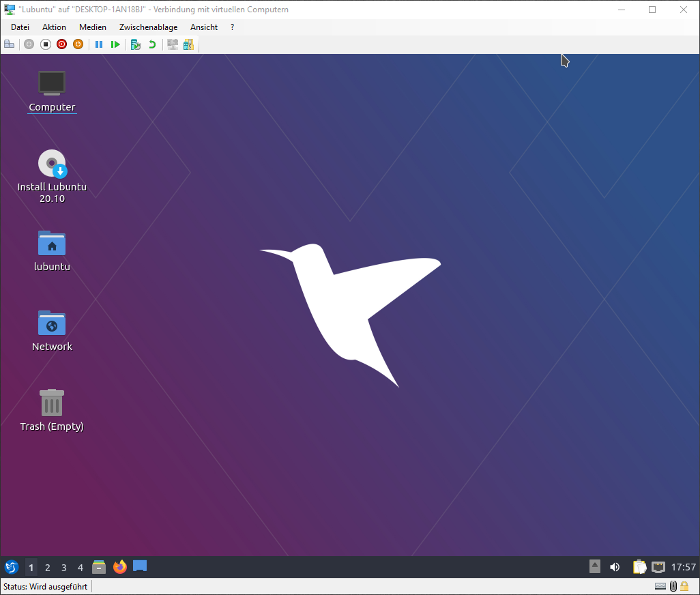Pause the virtual machine

click(99, 44)
